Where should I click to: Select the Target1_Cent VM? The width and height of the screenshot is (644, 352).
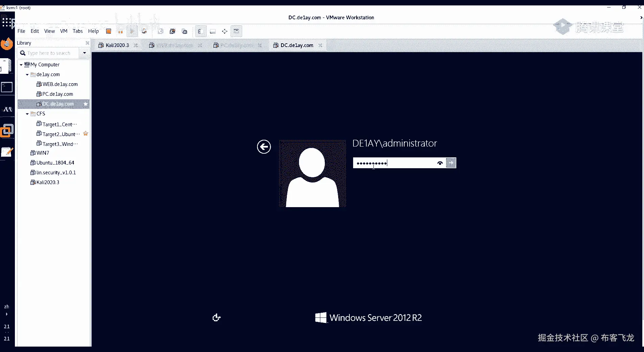60,124
